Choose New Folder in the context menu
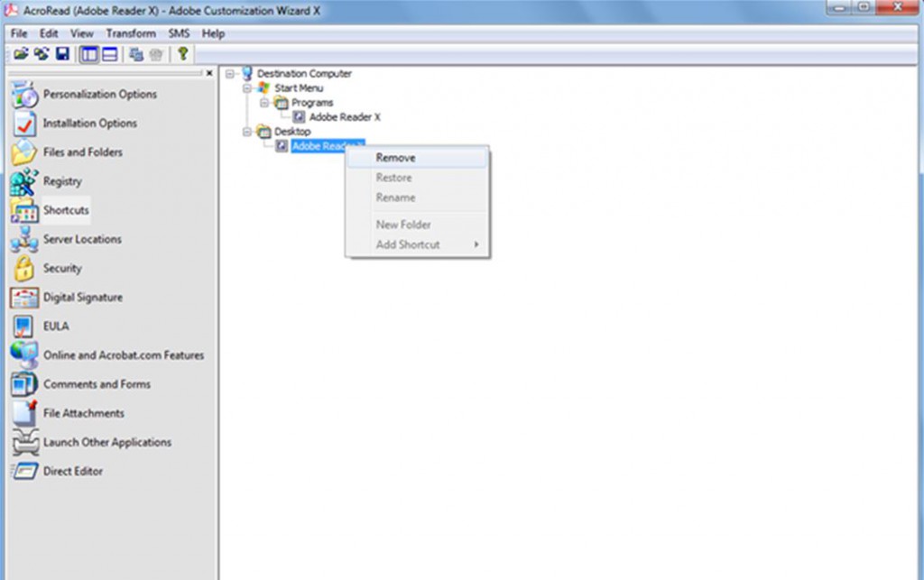The height and width of the screenshot is (580, 924). click(x=417, y=225)
